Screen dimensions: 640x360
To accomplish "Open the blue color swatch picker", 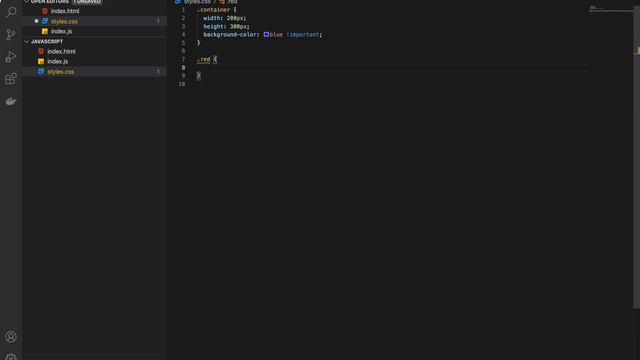I will click(x=266, y=35).
